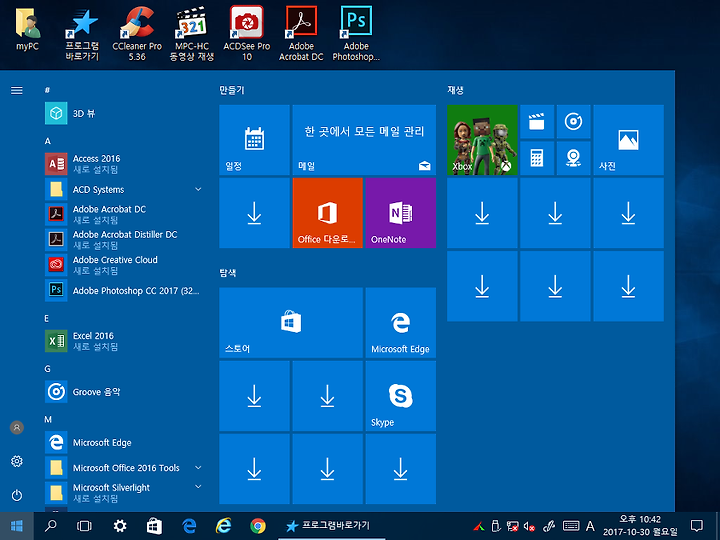Image resolution: width=720 pixels, height=540 pixels.
Task: Click the letter E section header
Action: point(46,318)
